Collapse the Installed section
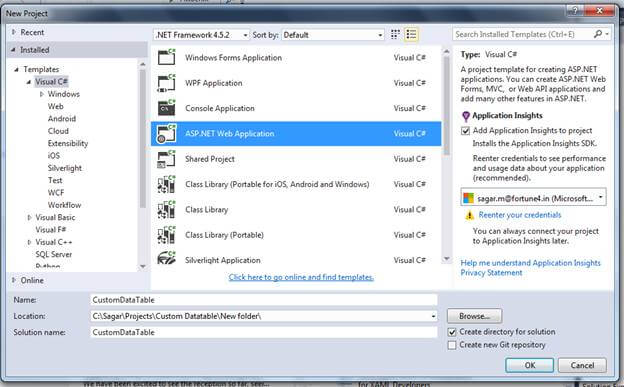The width and height of the screenshot is (624, 387). pos(13,50)
